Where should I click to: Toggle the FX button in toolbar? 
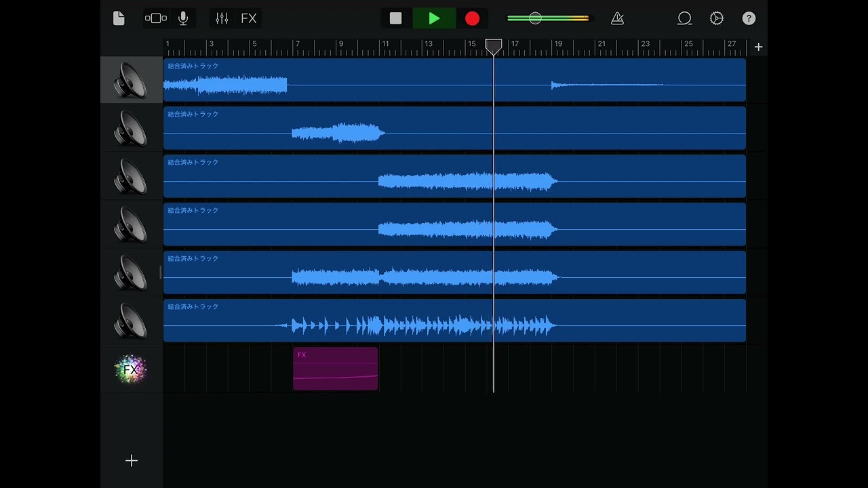click(249, 19)
